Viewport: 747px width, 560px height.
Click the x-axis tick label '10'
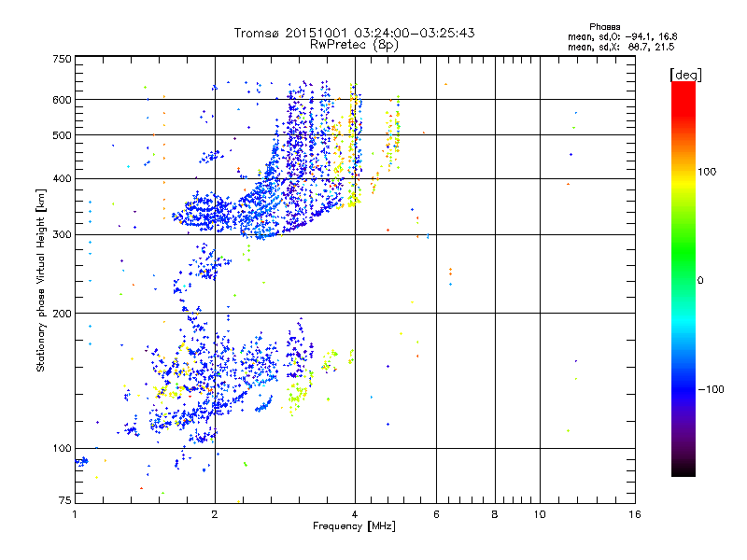click(x=540, y=514)
